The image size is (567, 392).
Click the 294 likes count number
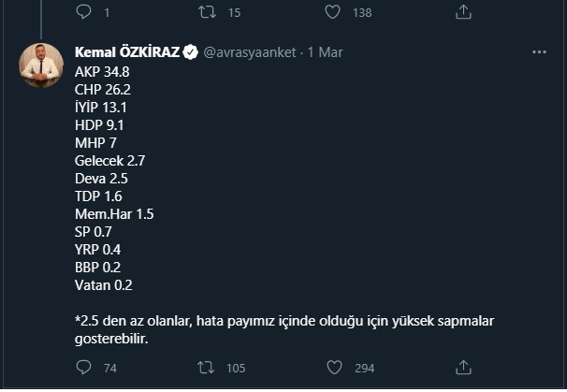pos(364,368)
